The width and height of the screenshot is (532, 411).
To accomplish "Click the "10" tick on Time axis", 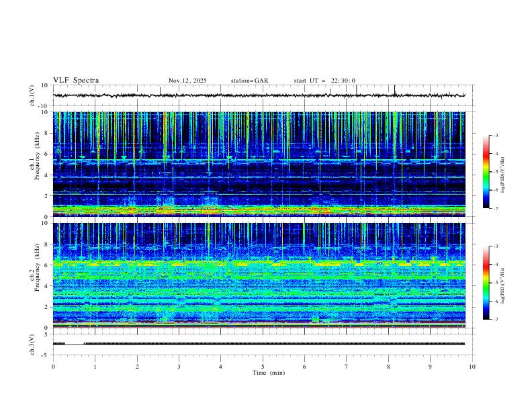I will (x=472, y=367).
